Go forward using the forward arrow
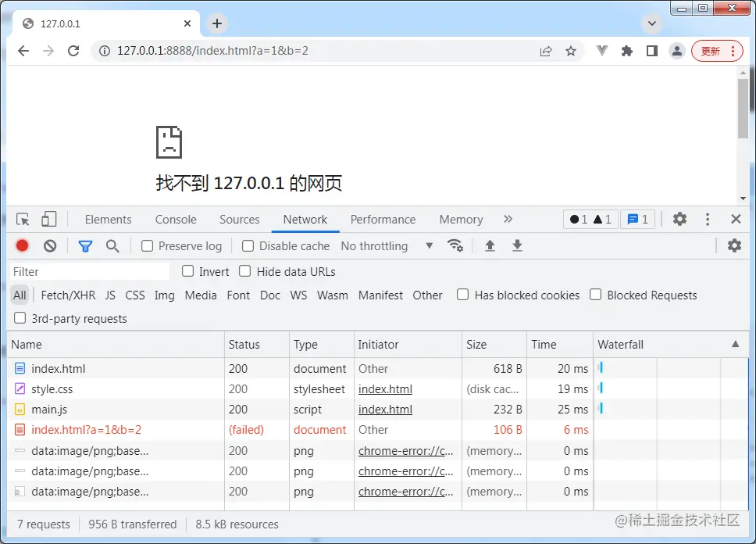Image resolution: width=756 pixels, height=544 pixels. click(48, 51)
